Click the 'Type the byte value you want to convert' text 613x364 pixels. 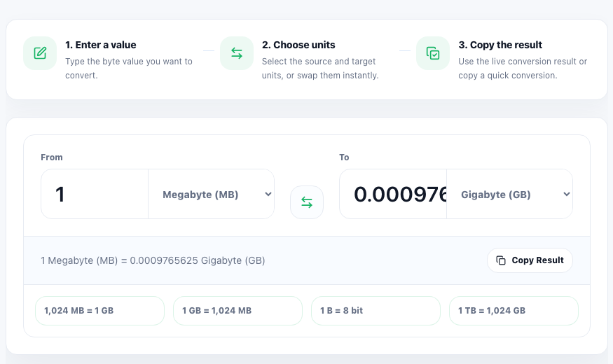129,69
